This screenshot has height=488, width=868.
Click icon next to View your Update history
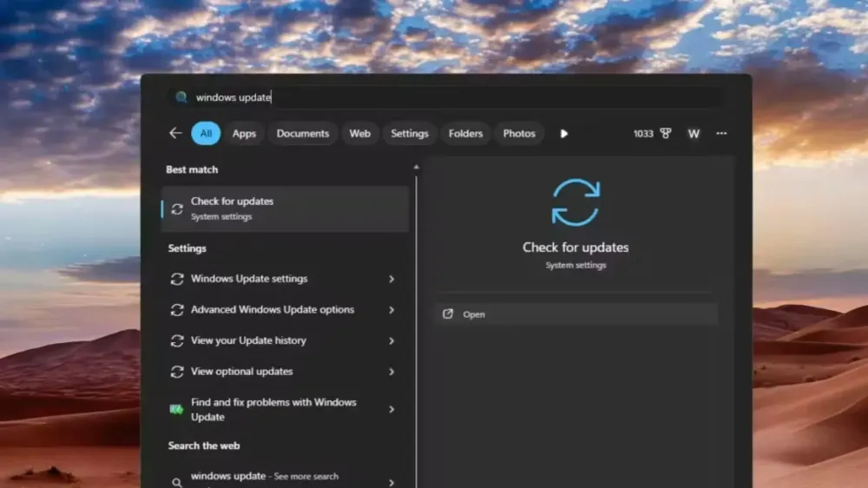coord(177,340)
